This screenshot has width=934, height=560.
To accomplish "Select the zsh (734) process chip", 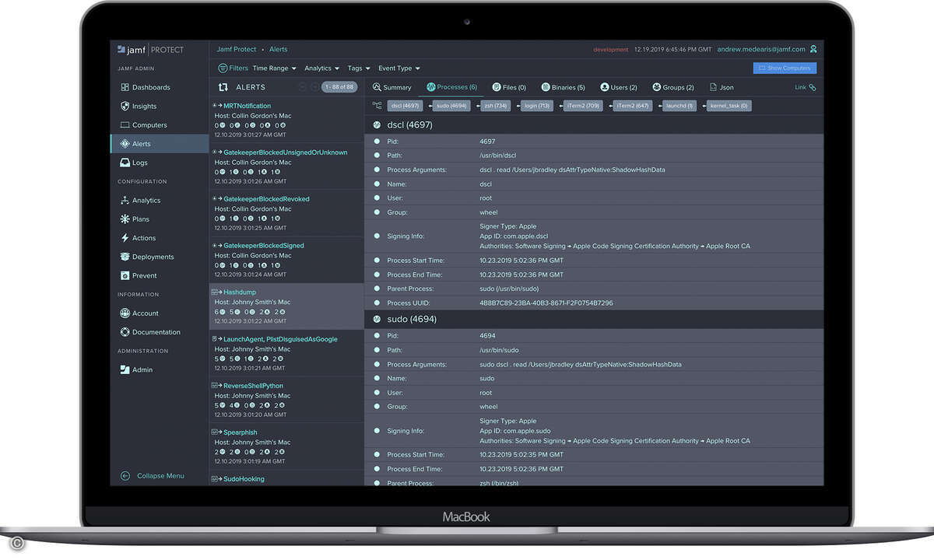I will click(495, 106).
